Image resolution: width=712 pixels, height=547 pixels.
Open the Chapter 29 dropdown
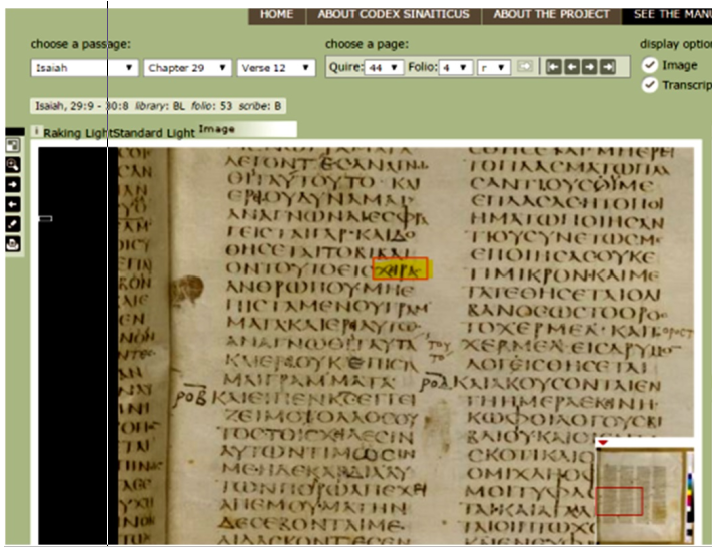pyautogui.click(x=187, y=68)
